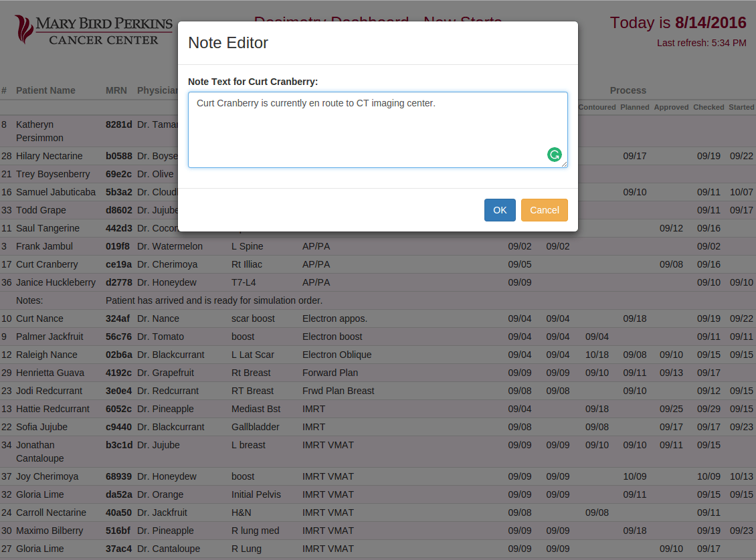Select the Frank Jambul patient row
Image resolution: width=756 pixels, height=560 pixels.
point(44,246)
